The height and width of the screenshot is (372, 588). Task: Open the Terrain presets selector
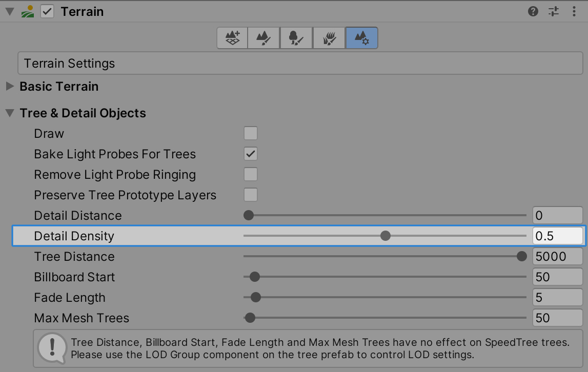[x=553, y=11]
